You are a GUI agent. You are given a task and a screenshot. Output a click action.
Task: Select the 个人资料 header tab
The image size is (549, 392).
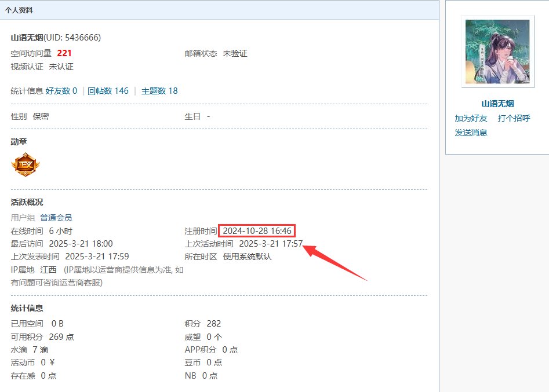click(x=19, y=10)
